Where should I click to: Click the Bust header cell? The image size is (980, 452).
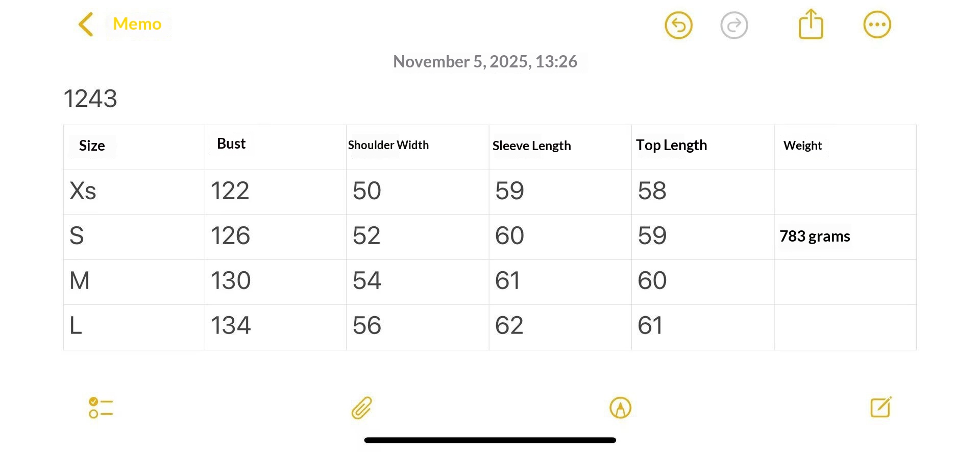[x=231, y=144]
